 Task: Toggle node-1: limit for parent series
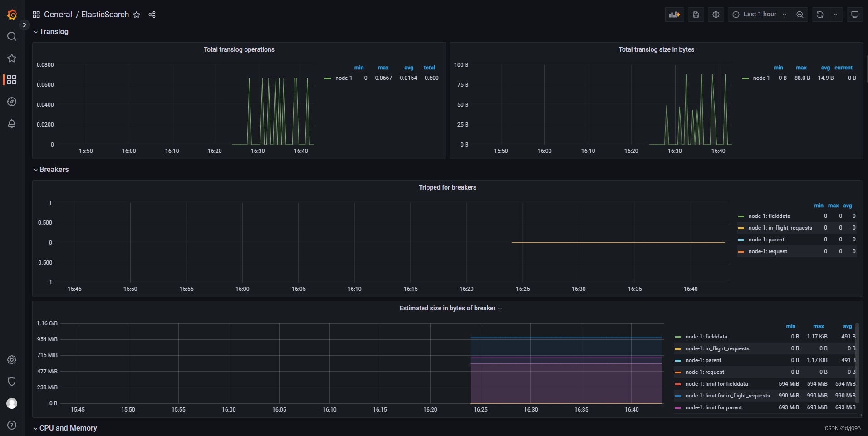(x=714, y=407)
